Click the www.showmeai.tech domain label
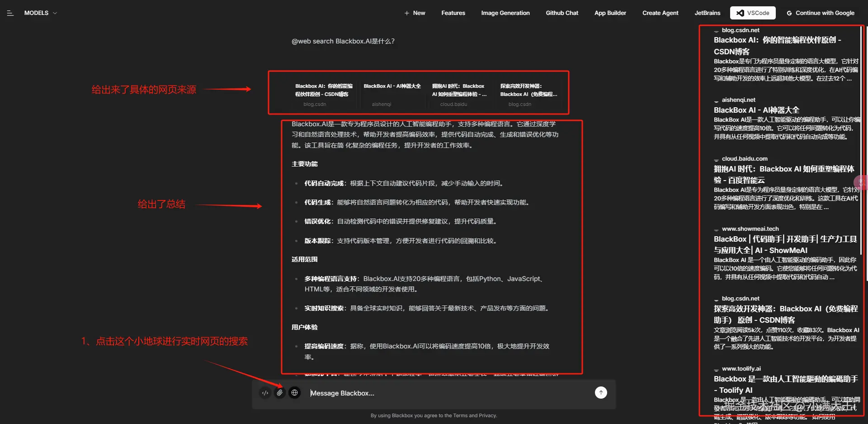868x424 pixels. 750,229
